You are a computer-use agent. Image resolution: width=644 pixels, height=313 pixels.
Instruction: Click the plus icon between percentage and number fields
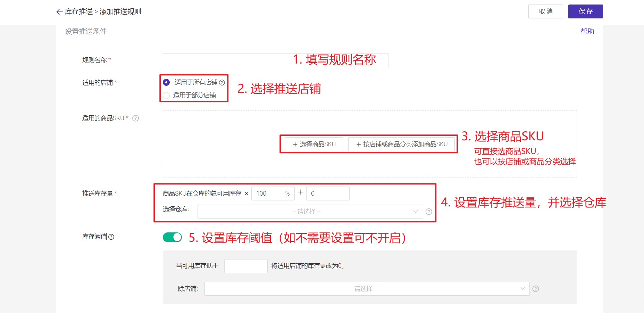coord(300,193)
